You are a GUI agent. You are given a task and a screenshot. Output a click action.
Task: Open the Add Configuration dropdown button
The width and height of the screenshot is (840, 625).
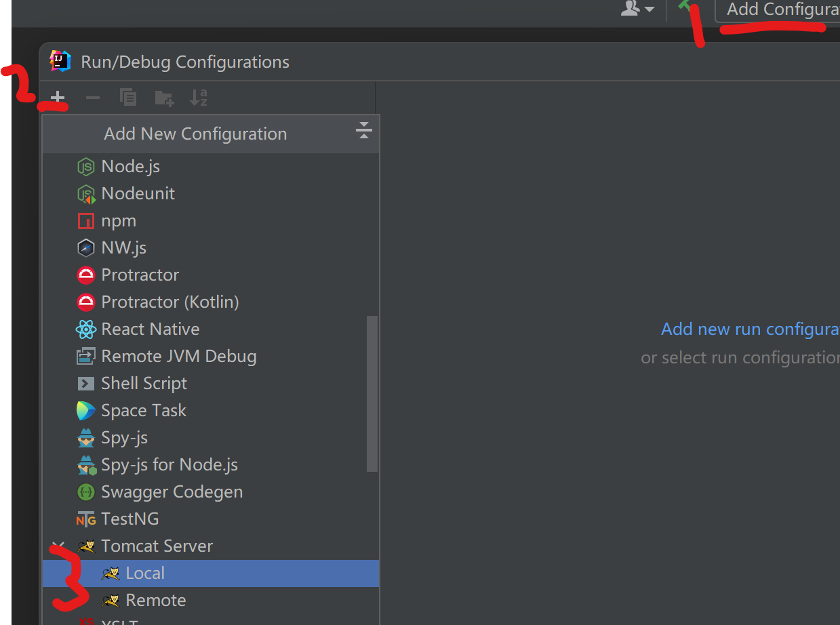[x=778, y=9]
